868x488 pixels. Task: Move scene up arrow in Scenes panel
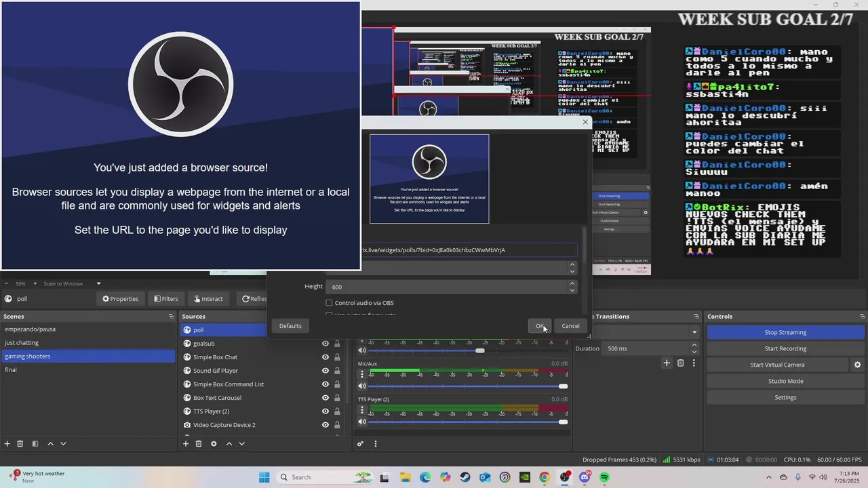point(50,444)
